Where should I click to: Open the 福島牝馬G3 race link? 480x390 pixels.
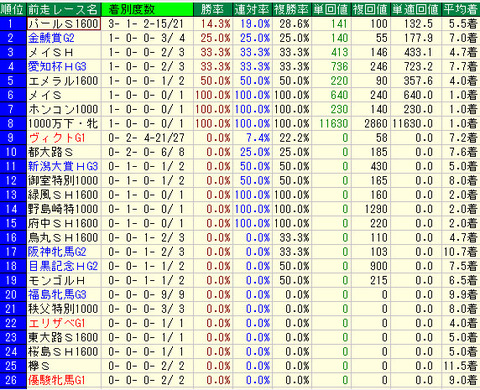pos(57,295)
